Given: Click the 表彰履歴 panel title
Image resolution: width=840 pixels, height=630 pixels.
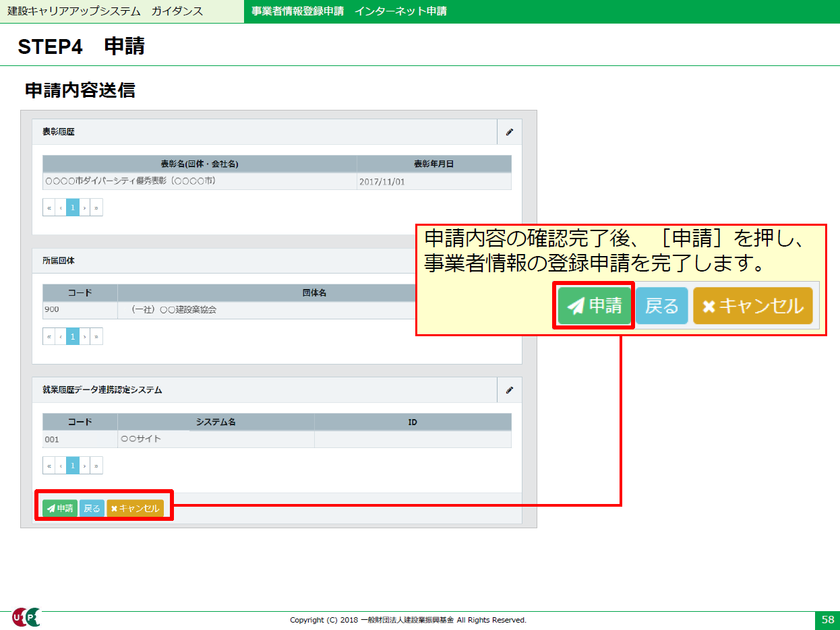Looking at the screenshot, I should click(x=59, y=132).
